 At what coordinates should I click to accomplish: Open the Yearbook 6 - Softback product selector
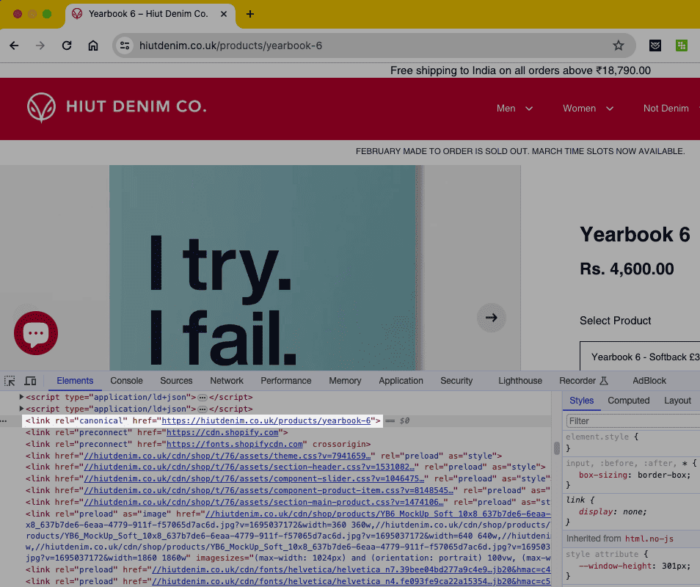pyautogui.click(x=640, y=356)
